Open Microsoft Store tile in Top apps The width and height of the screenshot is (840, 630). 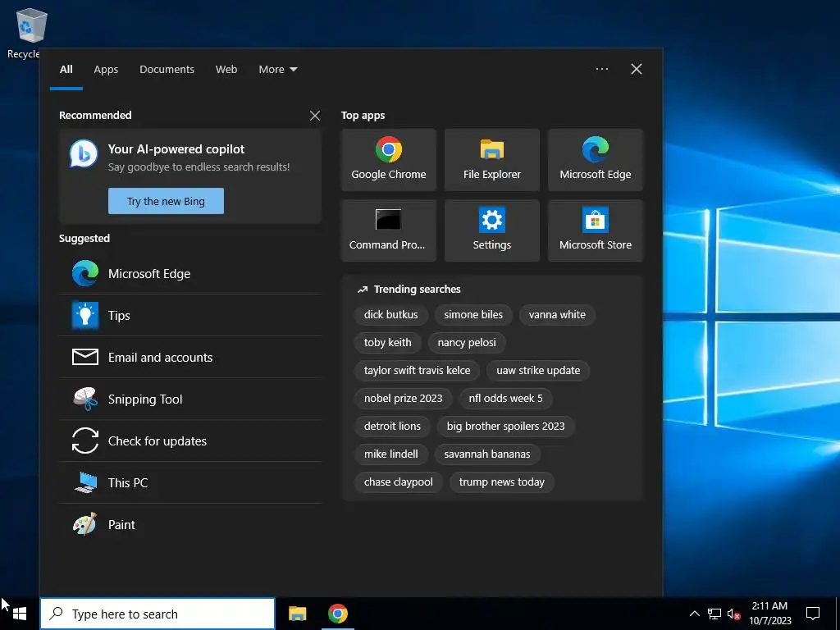point(596,231)
